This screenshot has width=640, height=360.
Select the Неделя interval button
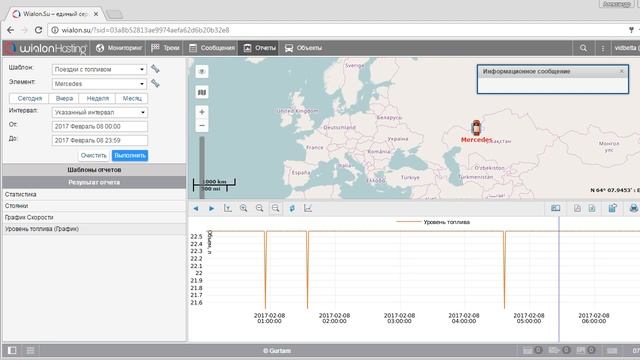click(98, 98)
